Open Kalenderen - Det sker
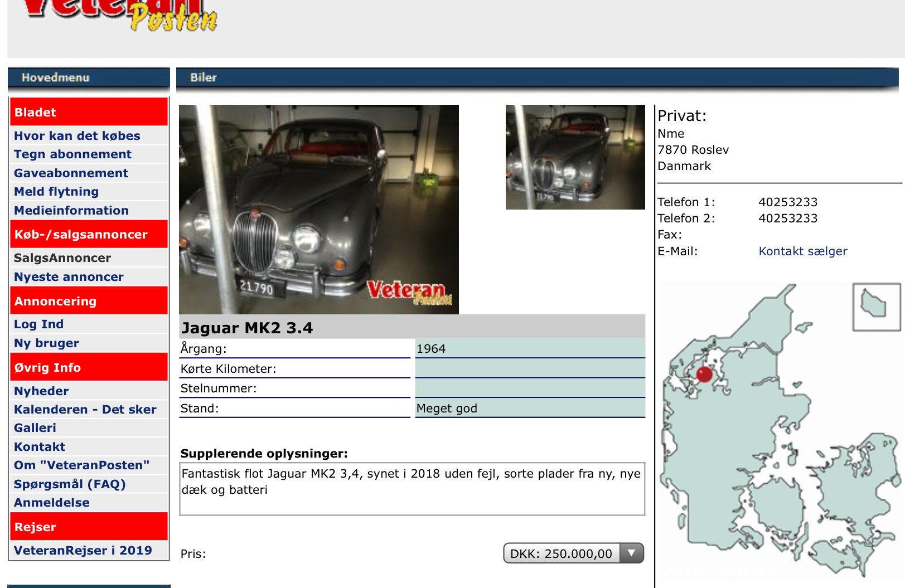The image size is (905, 588). coord(85,410)
